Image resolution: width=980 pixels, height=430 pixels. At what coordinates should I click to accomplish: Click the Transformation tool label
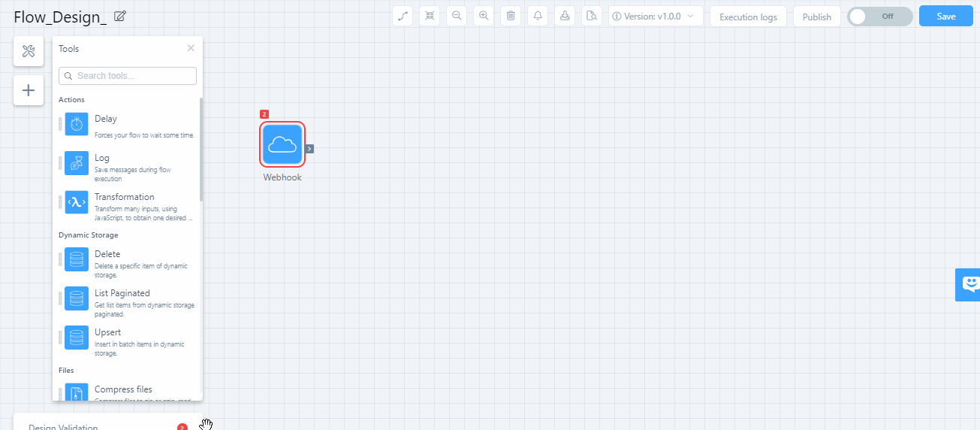click(125, 197)
